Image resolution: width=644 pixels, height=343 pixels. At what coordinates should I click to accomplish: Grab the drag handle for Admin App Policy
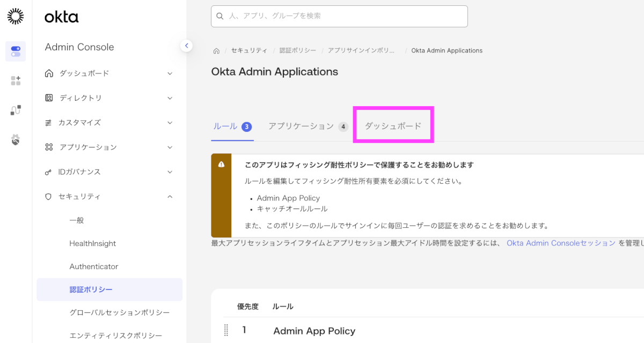point(226,331)
